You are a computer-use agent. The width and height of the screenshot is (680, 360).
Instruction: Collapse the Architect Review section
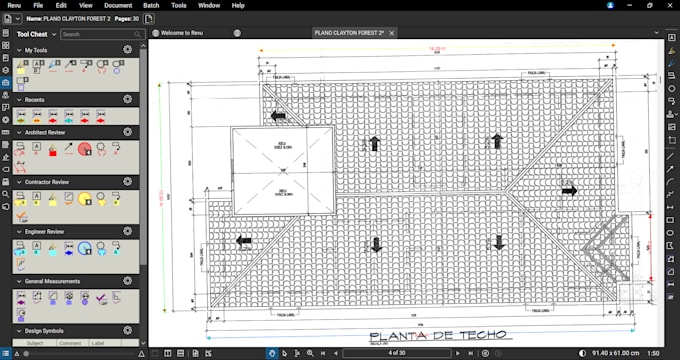point(19,132)
